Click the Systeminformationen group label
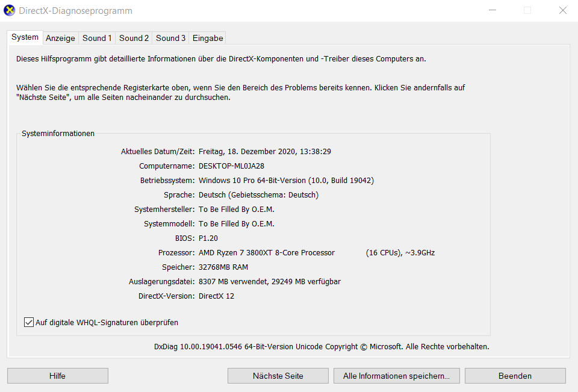 (58, 134)
